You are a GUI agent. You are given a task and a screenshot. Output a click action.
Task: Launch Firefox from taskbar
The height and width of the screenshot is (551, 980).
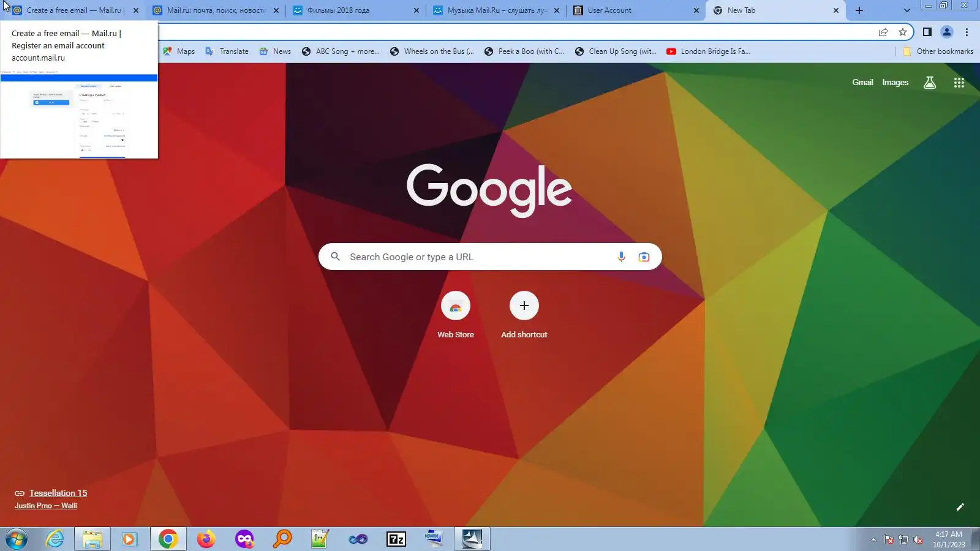[x=206, y=539]
